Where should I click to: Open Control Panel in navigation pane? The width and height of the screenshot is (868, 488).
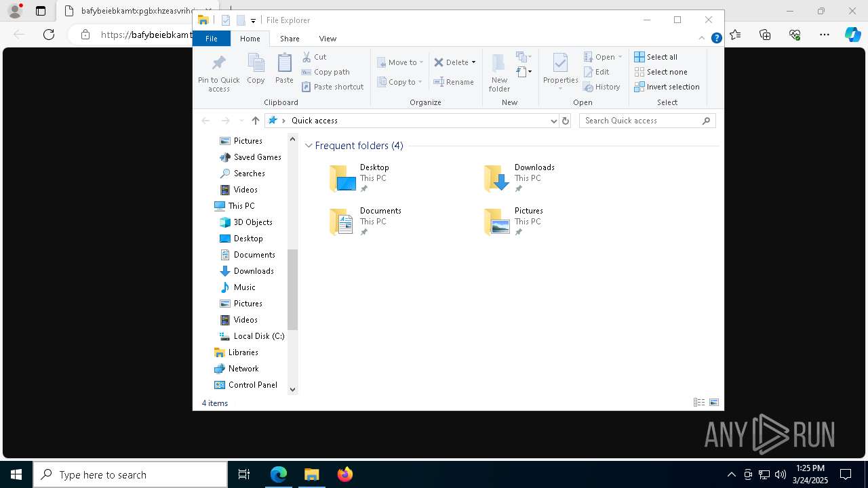tap(245, 385)
